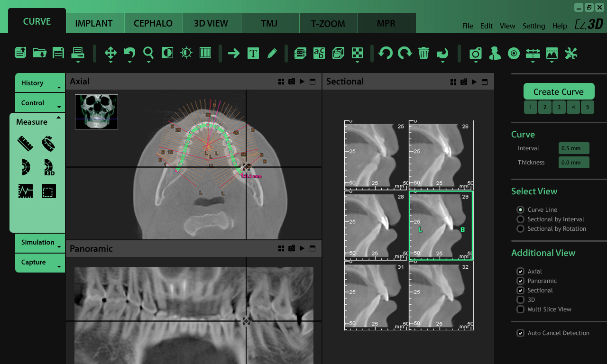Select the Curve Line radio button
Screen dimensions: 607x364
[x=520, y=209]
